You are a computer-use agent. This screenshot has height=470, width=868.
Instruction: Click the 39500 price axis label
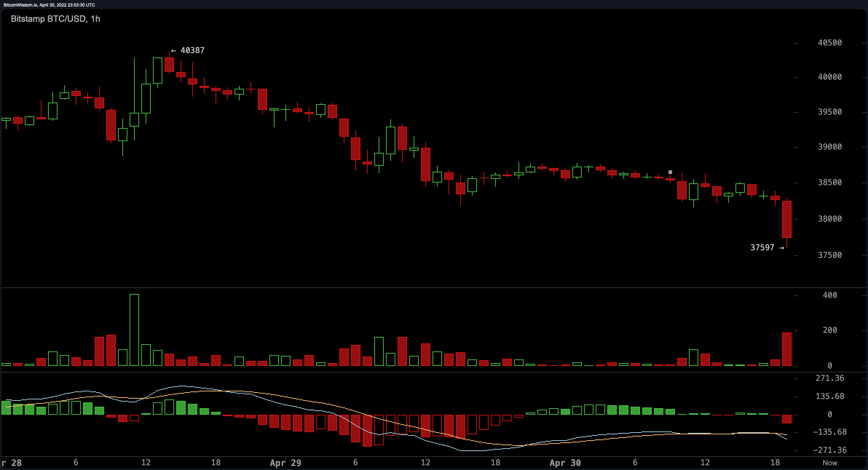coord(830,112)
